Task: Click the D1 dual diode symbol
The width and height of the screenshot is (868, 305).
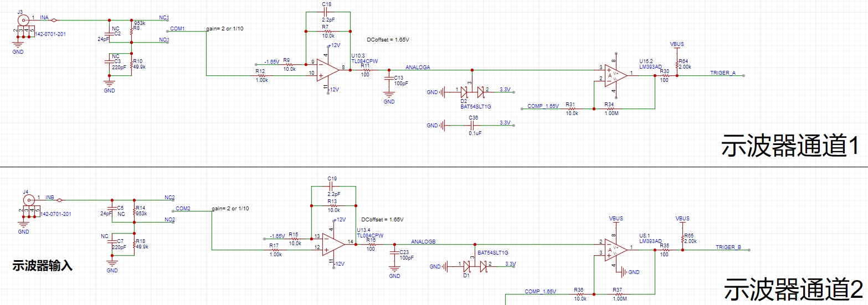Action: [475, 266]
